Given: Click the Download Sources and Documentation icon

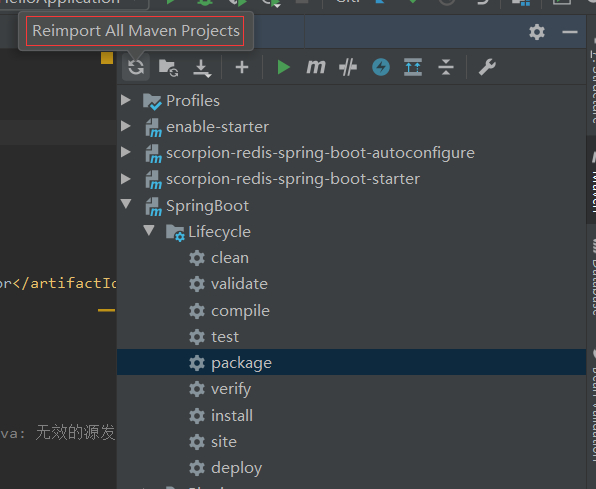Looking at the screenshot, I should 202,68.
